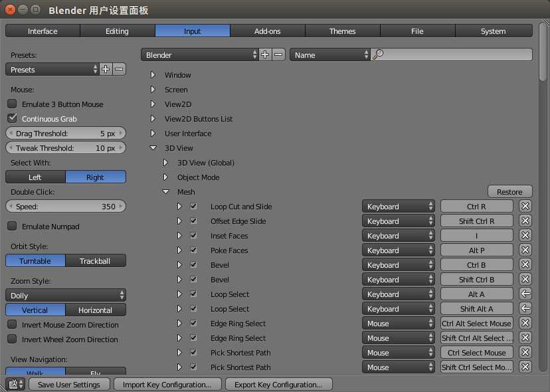Viewport: 550px width, 392px height.
Task: Remove mouse preset with minus icon beside Presets
Action: (119, 70)
